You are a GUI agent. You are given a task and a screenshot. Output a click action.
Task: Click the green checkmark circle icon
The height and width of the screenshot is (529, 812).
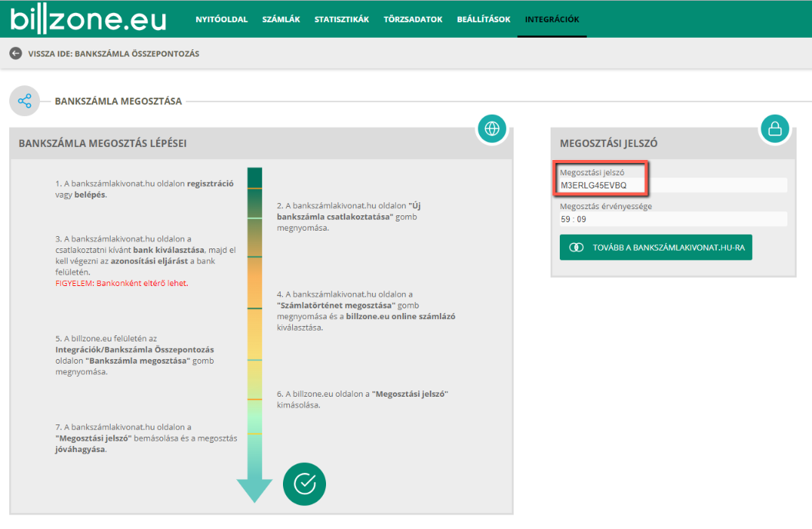304,484
